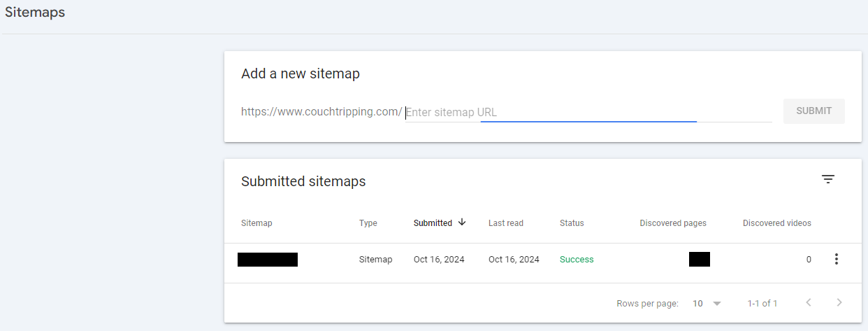868x331 pixels.
Task: Click the Sitemaps page heading
Action: click(35, 13)
